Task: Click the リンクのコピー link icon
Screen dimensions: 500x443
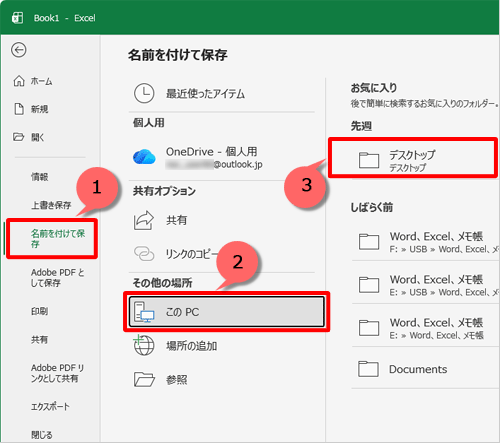Action: click(144, 254)
